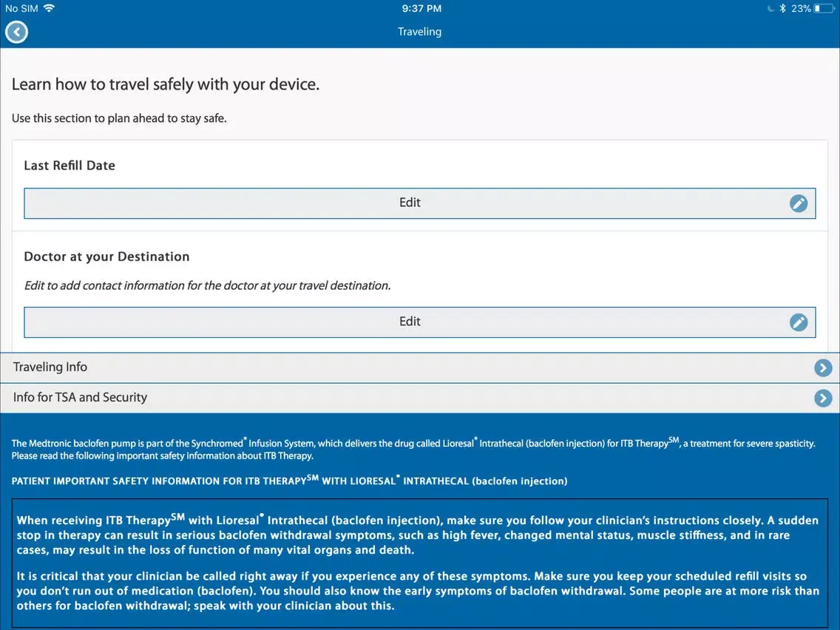Select the Traveling Info row label
Viewport: 840px width, 630px height.
[x=50, y=367]
